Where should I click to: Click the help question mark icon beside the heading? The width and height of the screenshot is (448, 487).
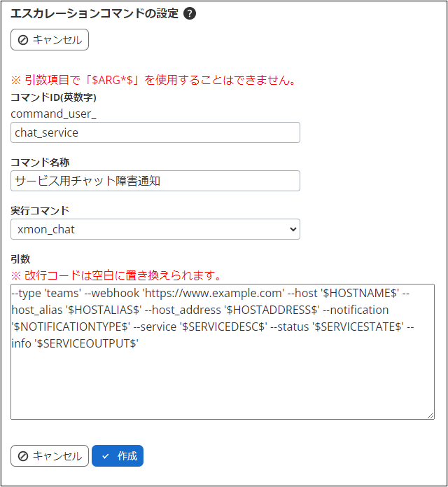189,13
